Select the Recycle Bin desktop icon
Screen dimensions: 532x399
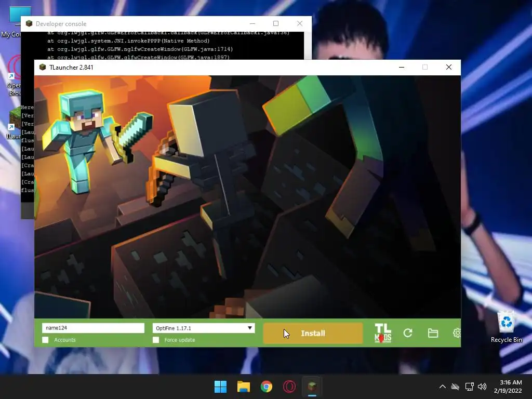pos(506,327)
